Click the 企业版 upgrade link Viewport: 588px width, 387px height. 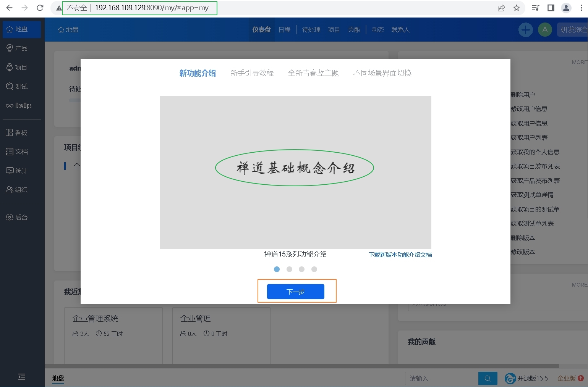point(570,379)
